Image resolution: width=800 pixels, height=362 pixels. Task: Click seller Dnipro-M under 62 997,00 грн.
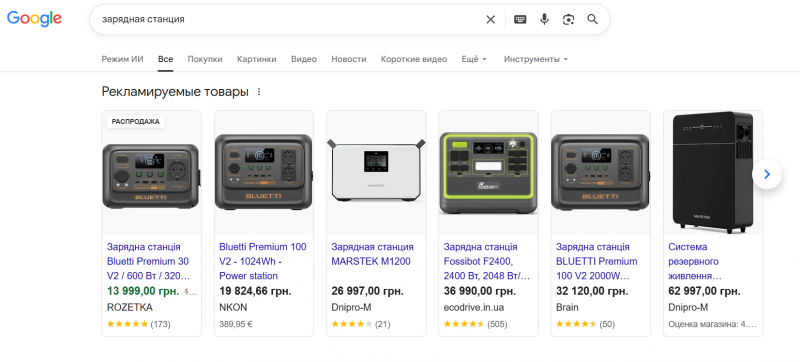(x=688, y=307)
